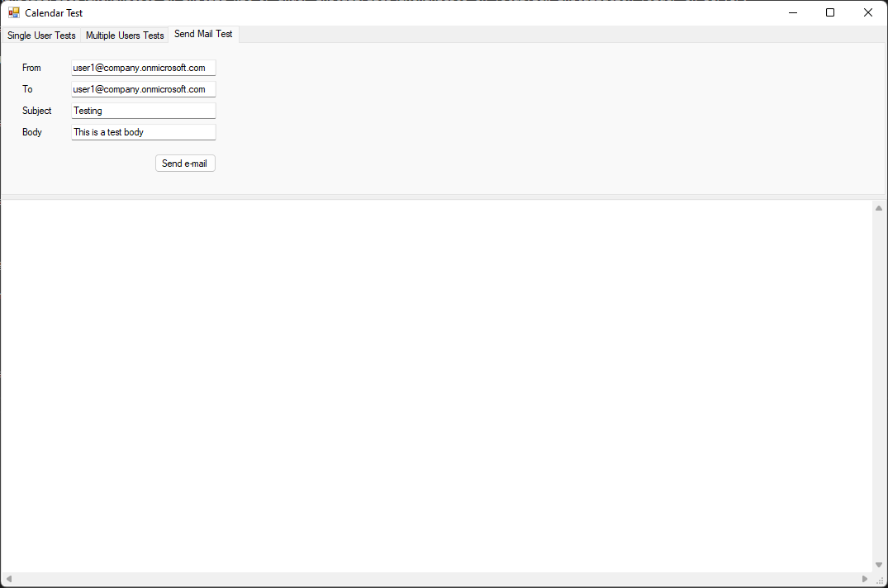The image size is (888, 588).
Task: Click the output scroll up arrow
Action: click(879, 208)
